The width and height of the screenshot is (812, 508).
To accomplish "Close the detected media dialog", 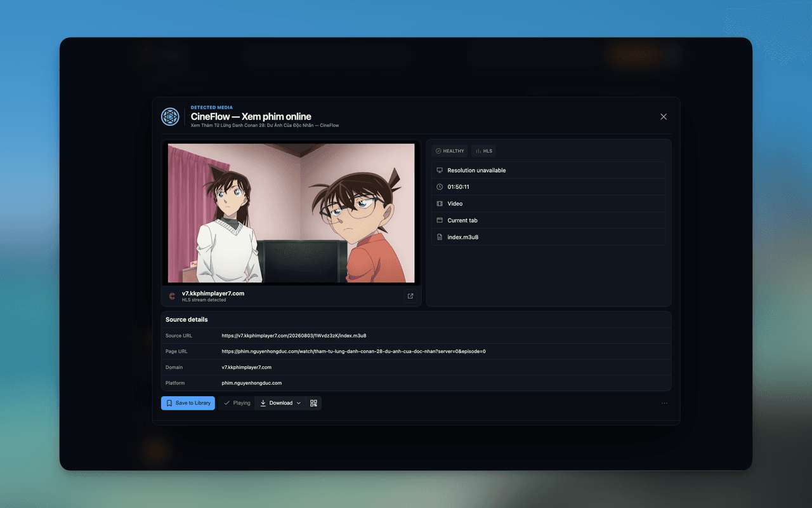I will coord(664,117).
